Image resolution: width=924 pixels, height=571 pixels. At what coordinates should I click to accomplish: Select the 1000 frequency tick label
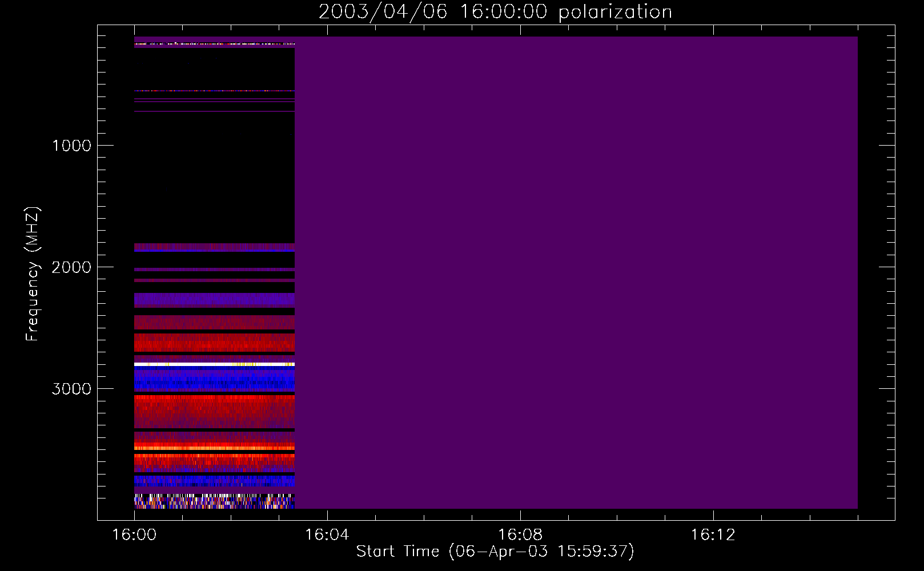tap(72, 146)
